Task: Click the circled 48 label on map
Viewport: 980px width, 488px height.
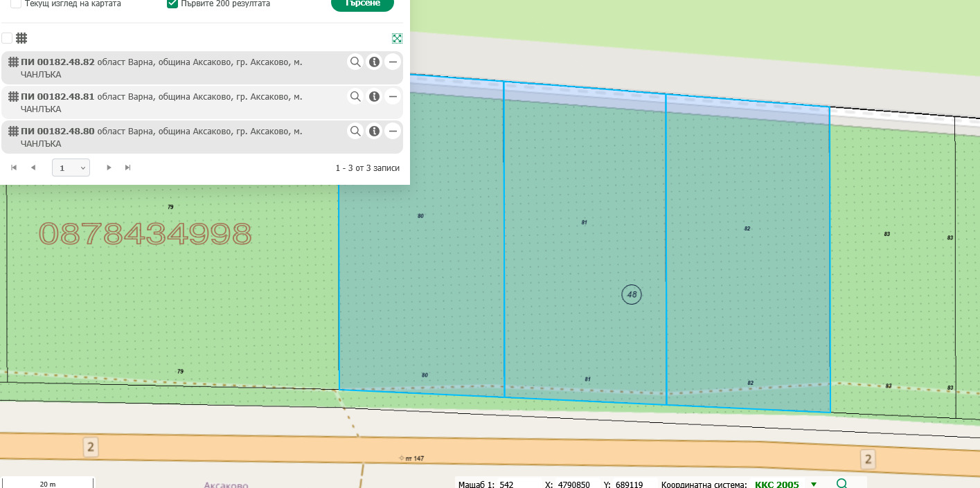Action: tap(632, 294)
